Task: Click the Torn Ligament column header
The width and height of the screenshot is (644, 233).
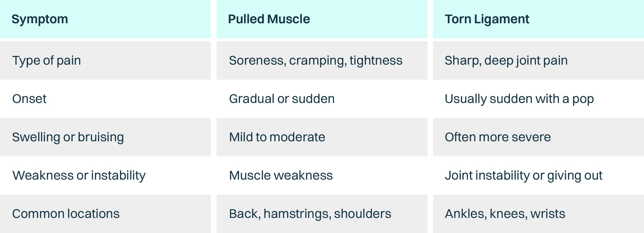Action: [487, 19]
